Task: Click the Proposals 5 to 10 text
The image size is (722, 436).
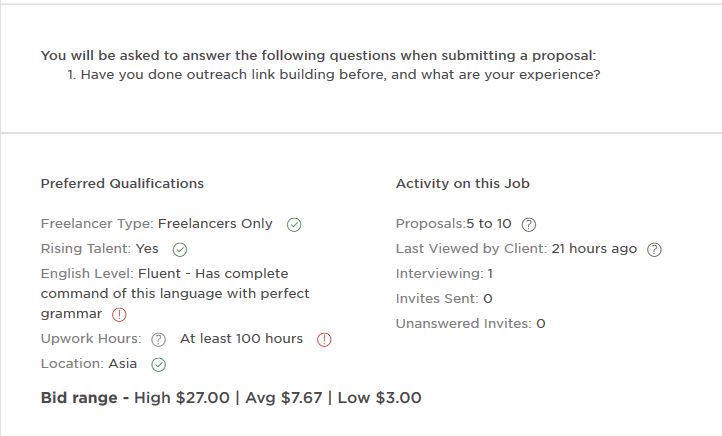Action: coord(453,224)
